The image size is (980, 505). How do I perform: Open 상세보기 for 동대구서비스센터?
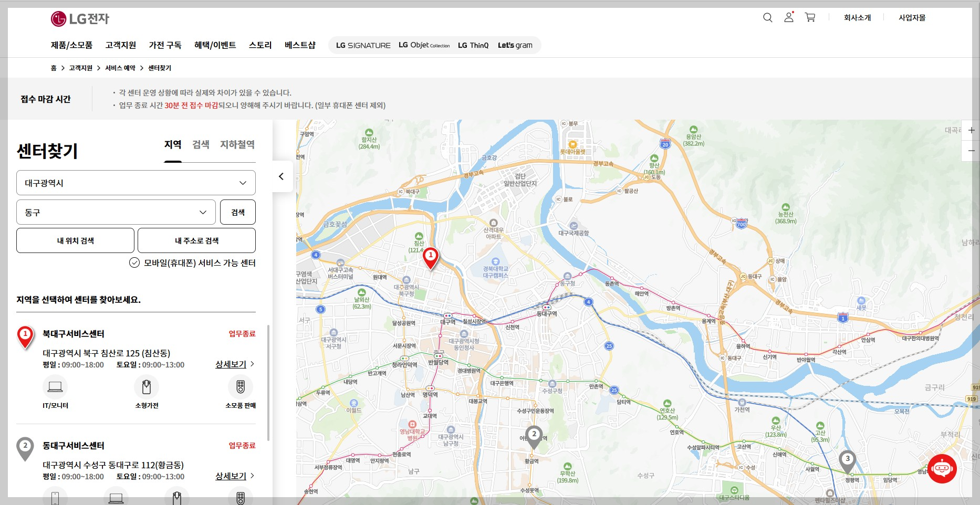pyautogui.click(x=234, y=476)
